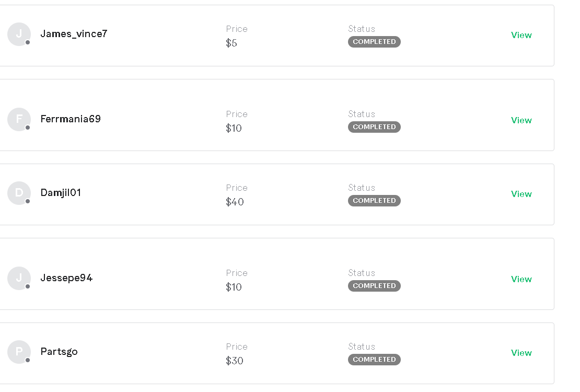This screenshot has height=392, width=580.
Task: Click James_vince7's avatar icon
Action: click(19, 34)
